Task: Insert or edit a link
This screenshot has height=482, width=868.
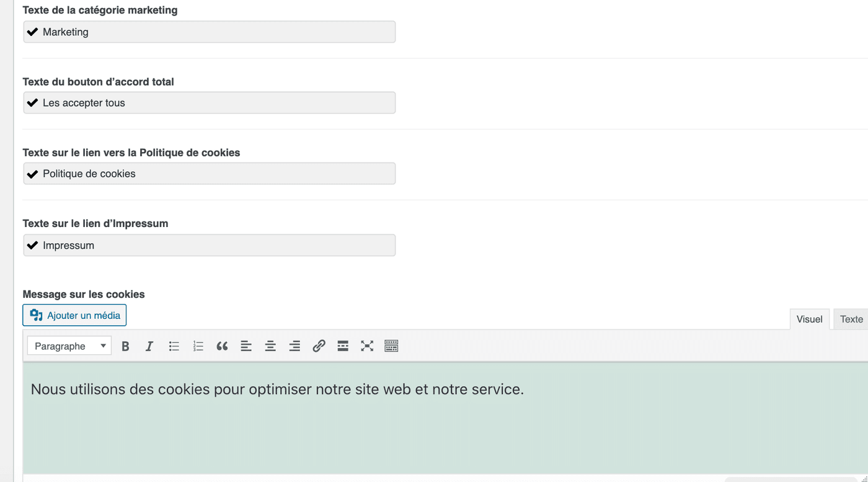Action: [x=319, y=346]
